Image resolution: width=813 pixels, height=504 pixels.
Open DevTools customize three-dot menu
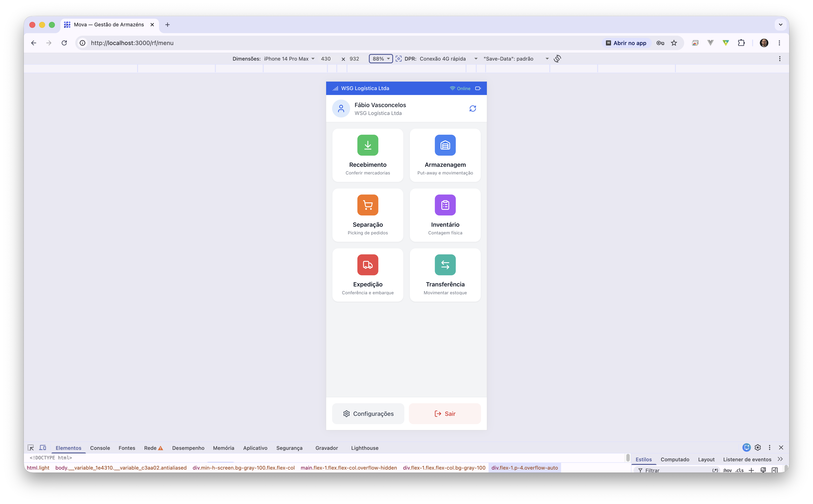point(769,447)
